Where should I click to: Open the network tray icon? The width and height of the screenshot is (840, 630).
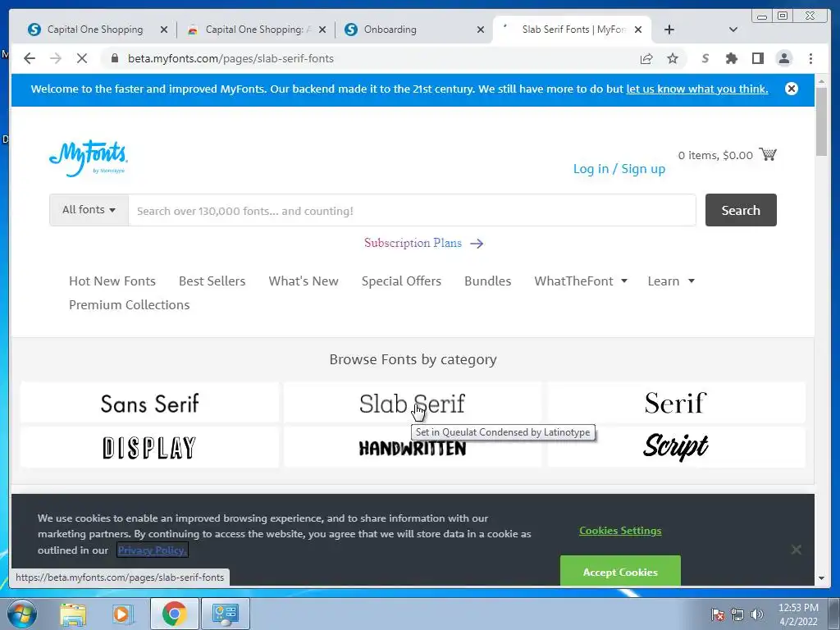tap(737, 614)
